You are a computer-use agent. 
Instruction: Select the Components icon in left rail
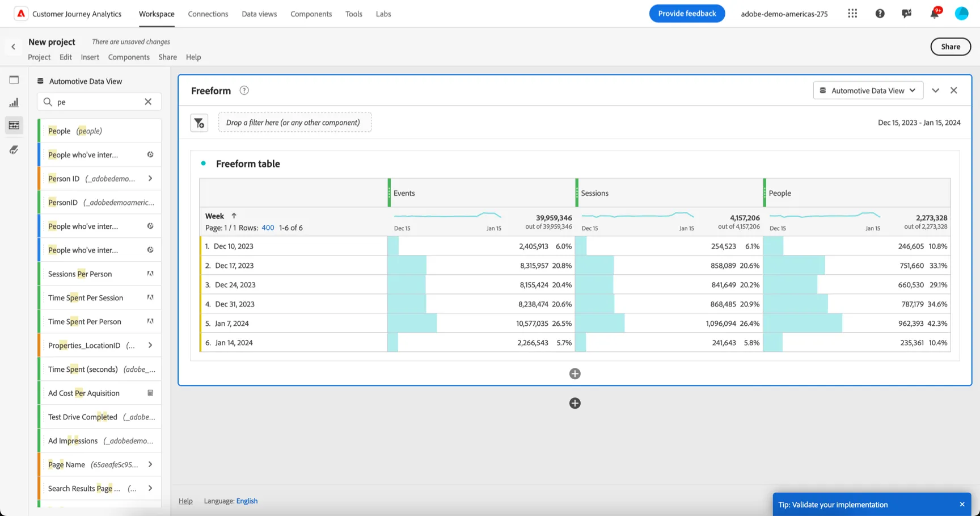(x=14, y=125)
